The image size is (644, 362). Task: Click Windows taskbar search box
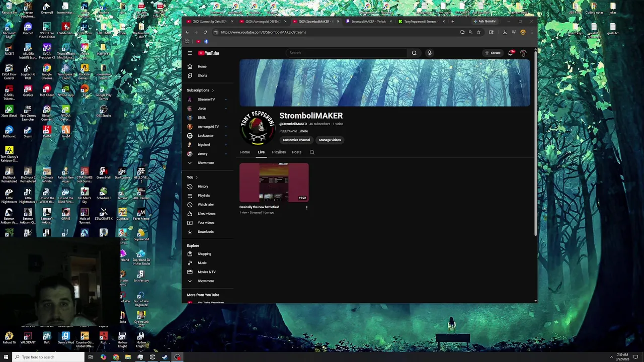point(48,357)
